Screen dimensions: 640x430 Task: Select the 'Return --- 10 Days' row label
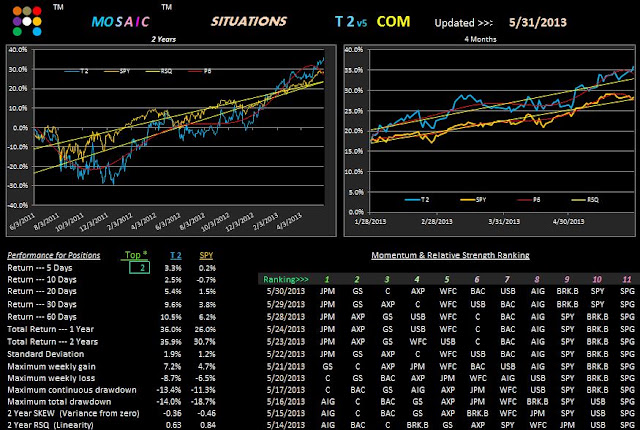point(42,280)
